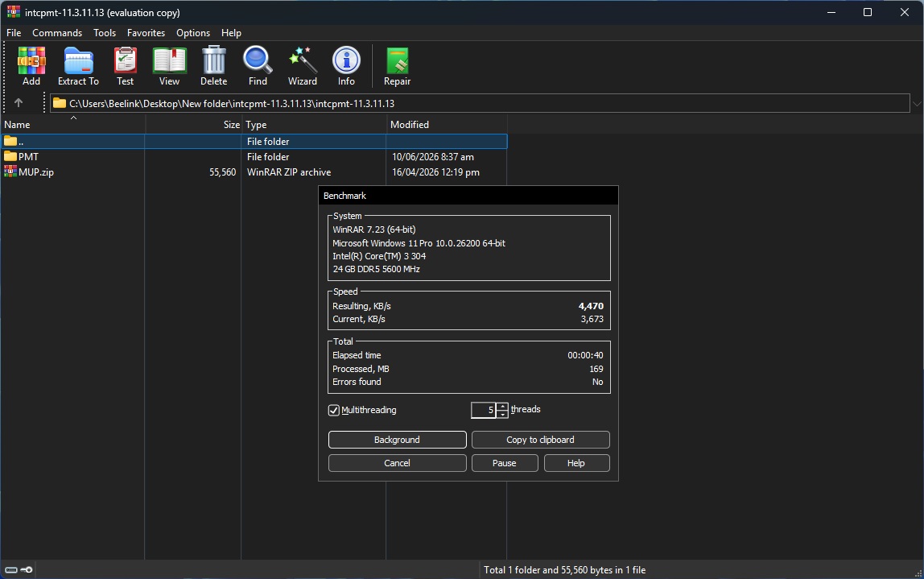Screen dimensions: 924x579
Task: Open the Options menu
Action: (x=192, y=32)
